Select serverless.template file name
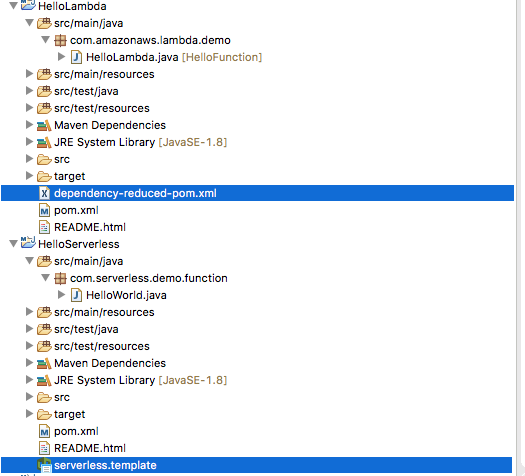The image size is (525, 476). pos(105,465)
